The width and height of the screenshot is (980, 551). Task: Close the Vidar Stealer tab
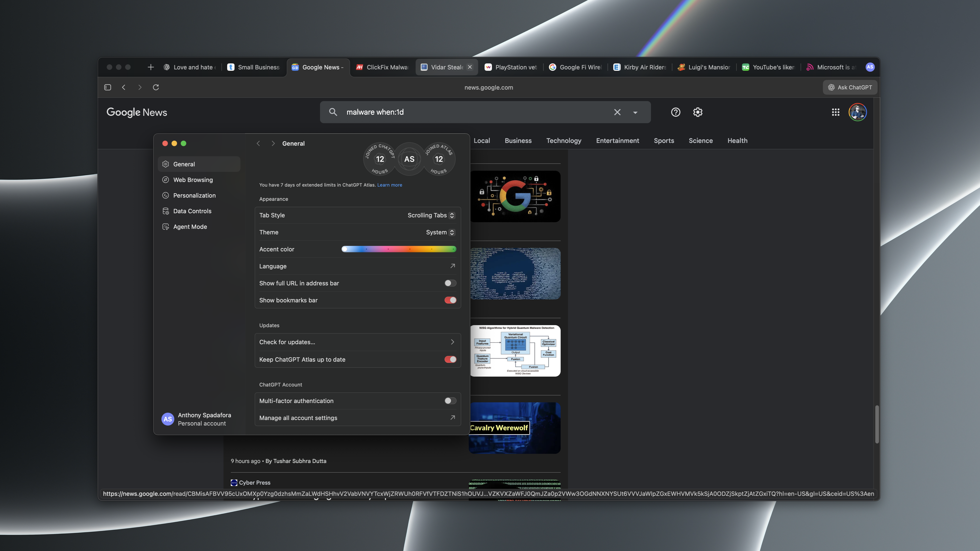point(470,67)
